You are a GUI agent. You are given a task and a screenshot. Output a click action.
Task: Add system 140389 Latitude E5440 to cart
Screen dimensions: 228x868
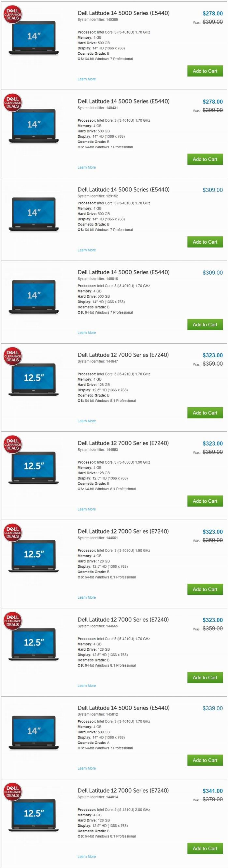(x=205, y=71)
